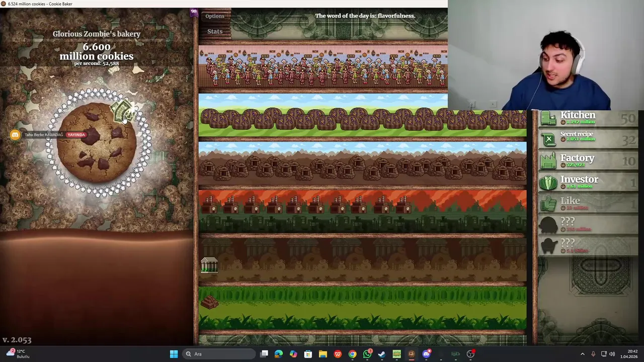Open network settings tray icon
The image size is (644, 362).
(604, 354)
